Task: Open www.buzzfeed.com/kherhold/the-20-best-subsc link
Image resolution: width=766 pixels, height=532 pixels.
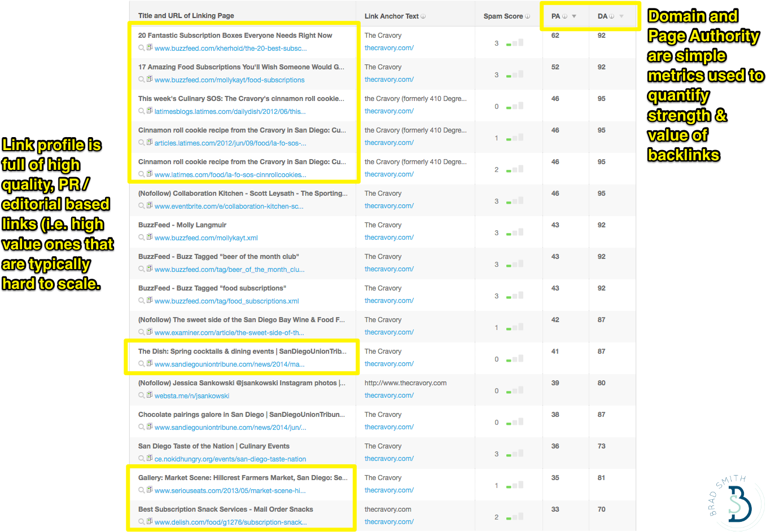Action: pos(231,49)
